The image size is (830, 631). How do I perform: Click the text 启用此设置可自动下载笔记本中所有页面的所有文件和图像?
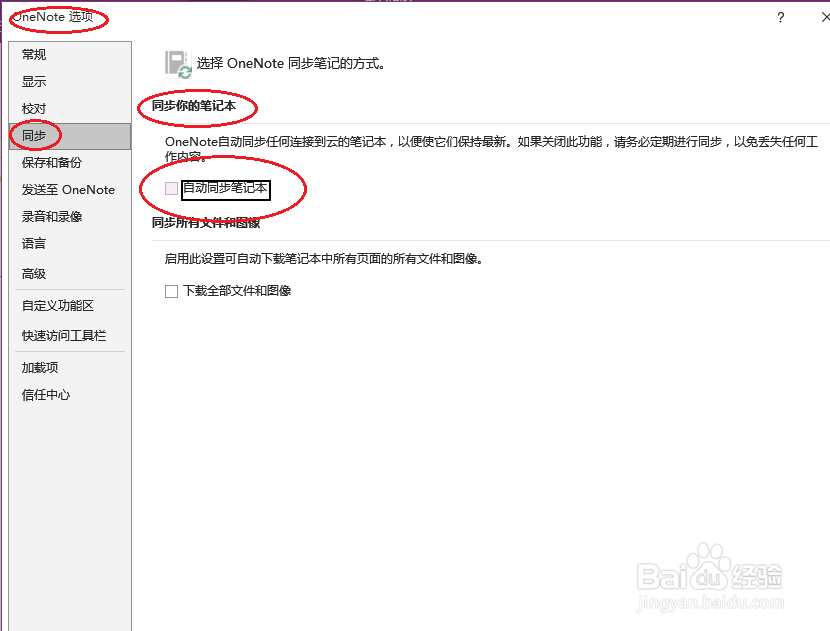click(x=324, y=259)
